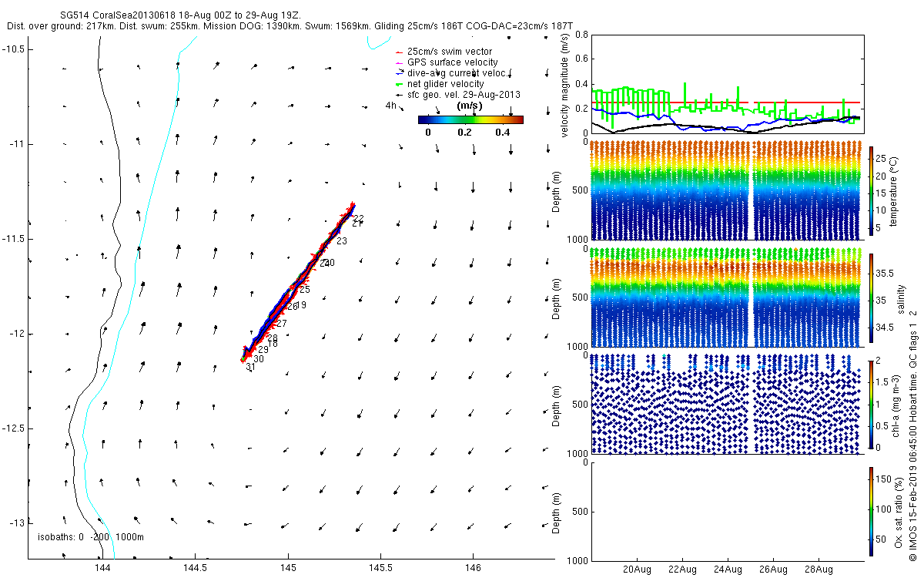Viewport: 924px width, 578px height.
Task: Click the sfc geo. vel. 29-Aug-2013 legend entry
Action: [457, 95]
